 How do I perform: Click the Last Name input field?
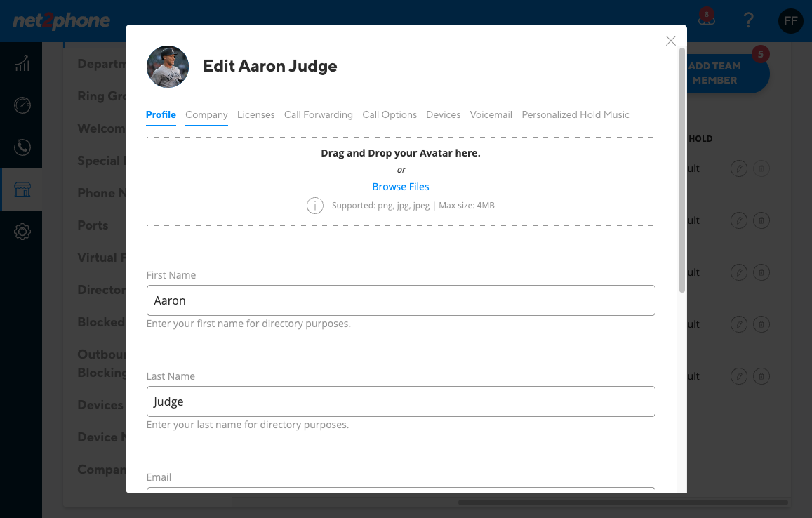[401, 401]
